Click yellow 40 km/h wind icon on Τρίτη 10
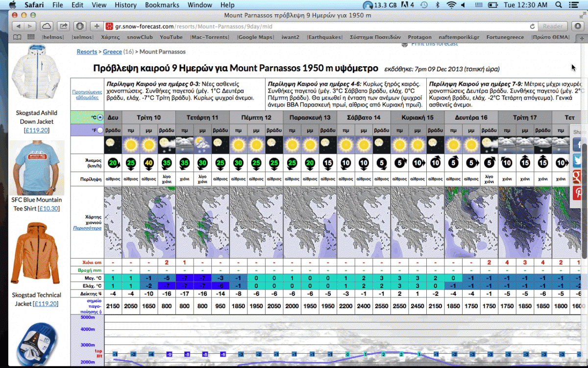This screenshot has height=368, width=588. pos(148,163)
